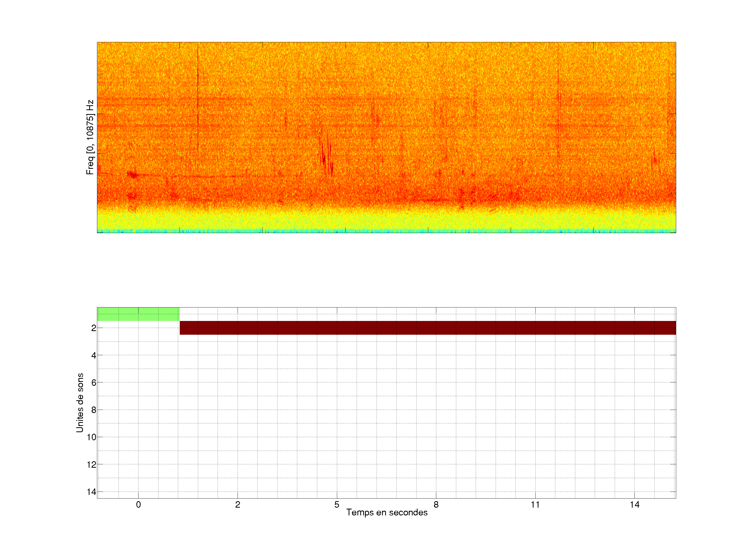Click the y-axis tick label '4'
Image resolution: width=747 pixels, height=560 pixels.
[x=94, y=355]
